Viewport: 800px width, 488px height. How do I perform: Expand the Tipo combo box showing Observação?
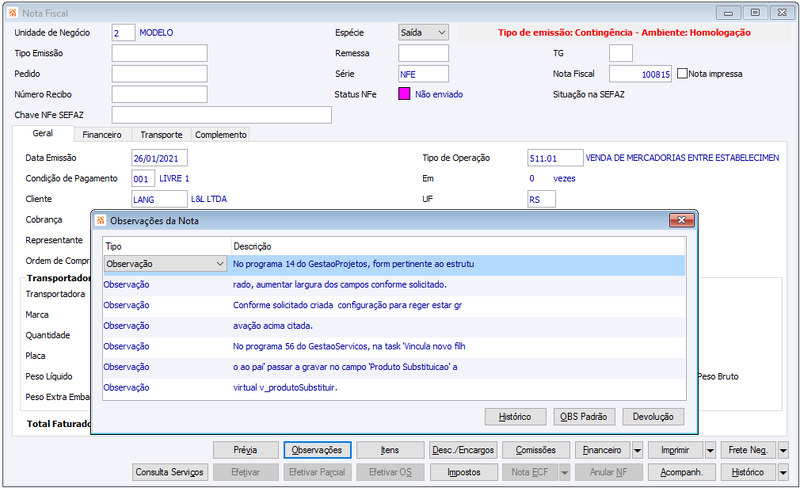(165, 264)
